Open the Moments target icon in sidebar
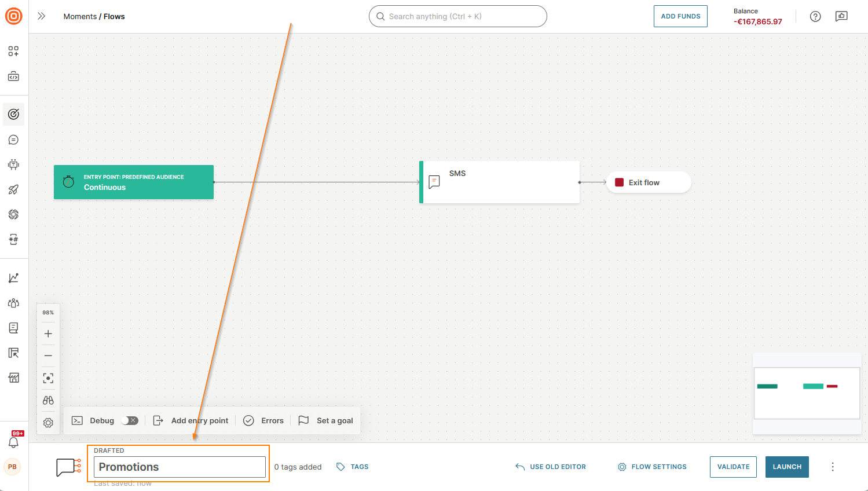 click(x=13, y=114)
